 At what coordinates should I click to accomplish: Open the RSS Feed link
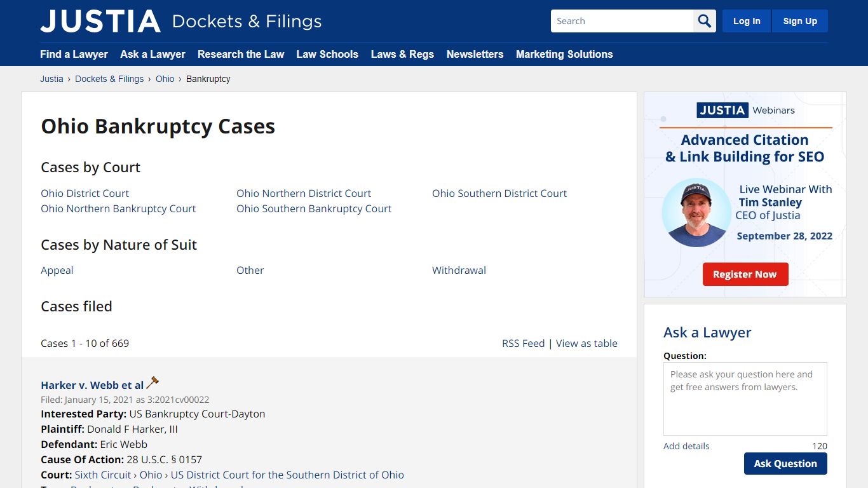click(x=523, y=343)
